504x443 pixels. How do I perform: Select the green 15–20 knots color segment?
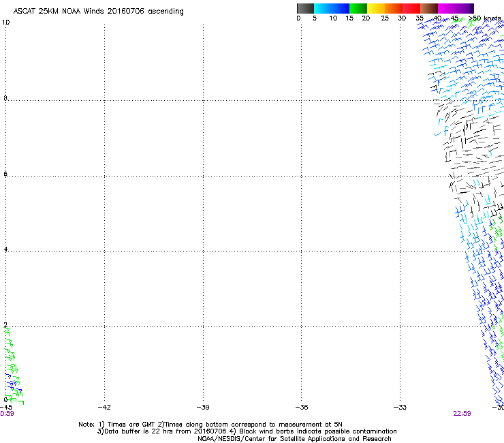tap(358, 8)
